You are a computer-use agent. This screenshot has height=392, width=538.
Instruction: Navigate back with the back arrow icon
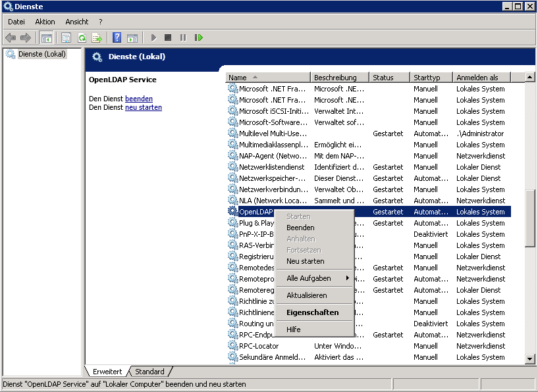tap(11, 37)
